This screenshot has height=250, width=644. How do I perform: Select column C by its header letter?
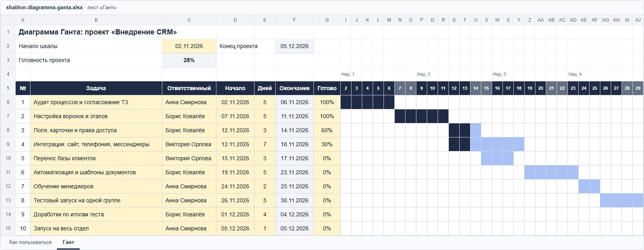[x=189, y=20]
